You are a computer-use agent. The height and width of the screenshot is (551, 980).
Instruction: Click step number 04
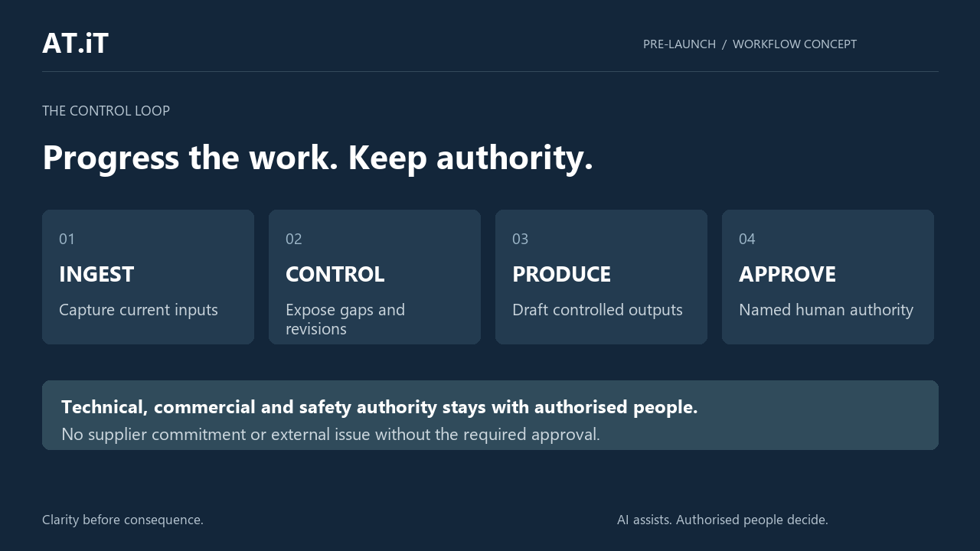click(747, 239)
